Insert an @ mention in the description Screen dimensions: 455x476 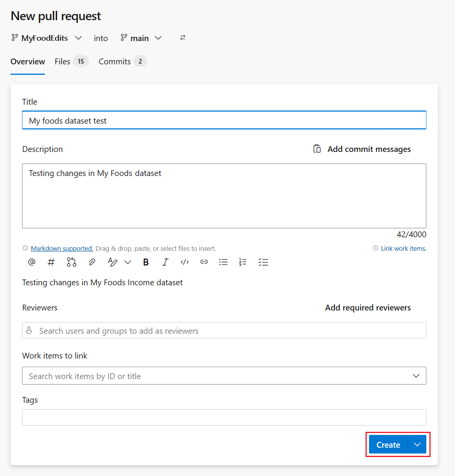(x=31, y=262)
